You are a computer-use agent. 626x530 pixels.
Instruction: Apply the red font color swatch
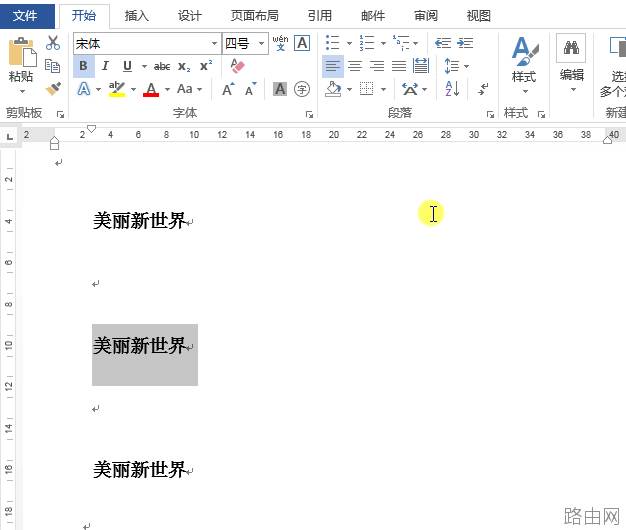(151, 89)
